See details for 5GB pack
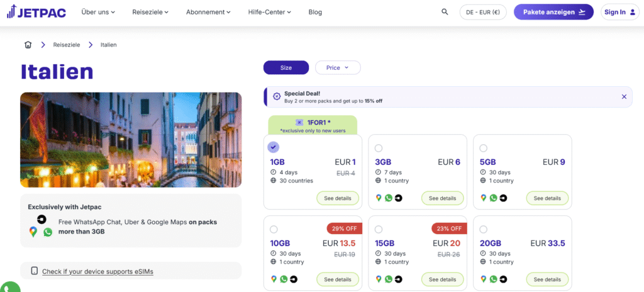Viewport: 644px width, 292px height. [x=548, y=198]
